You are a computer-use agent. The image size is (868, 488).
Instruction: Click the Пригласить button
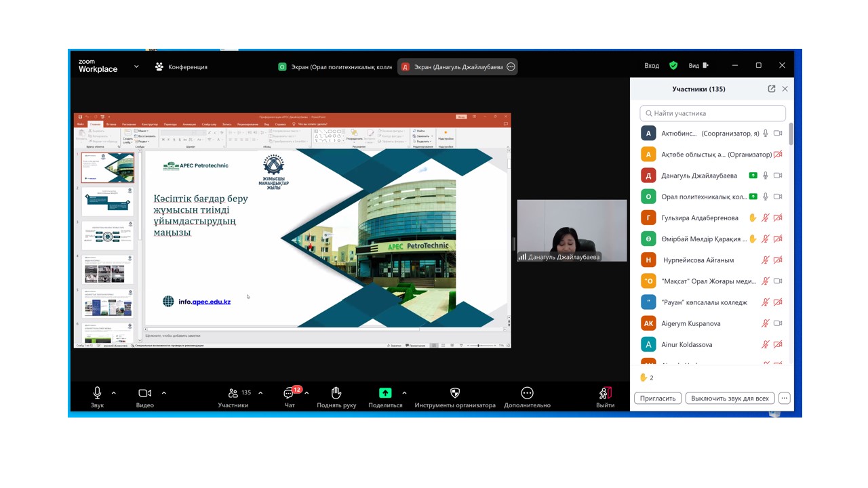pyautogui.click(x=658, y=399)
